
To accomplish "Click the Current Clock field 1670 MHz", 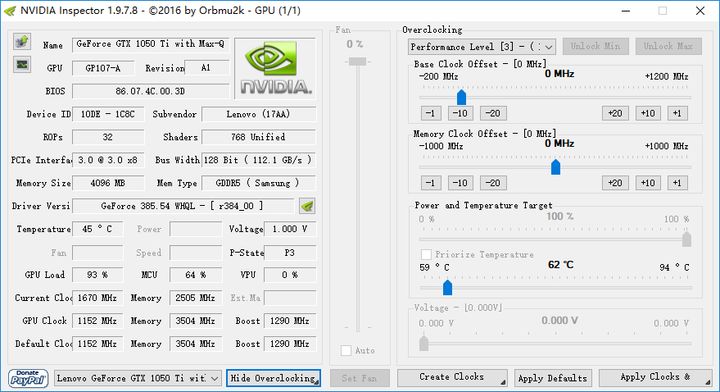I will point(97,298).
